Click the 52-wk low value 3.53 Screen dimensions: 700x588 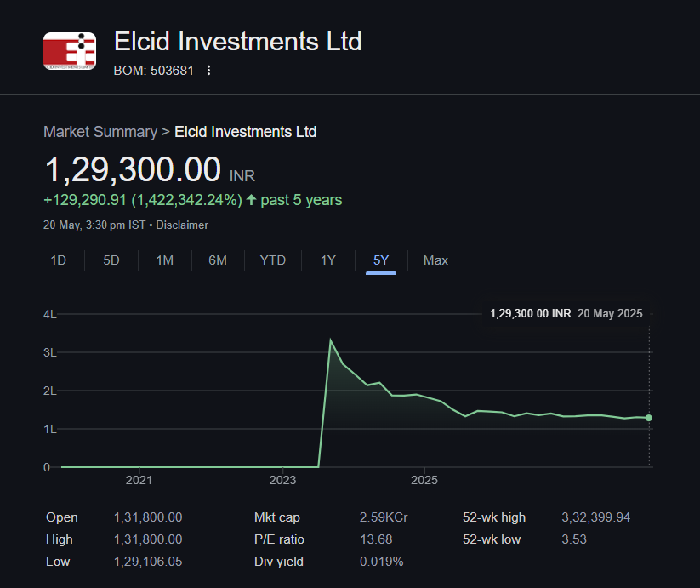pos(573,539)
